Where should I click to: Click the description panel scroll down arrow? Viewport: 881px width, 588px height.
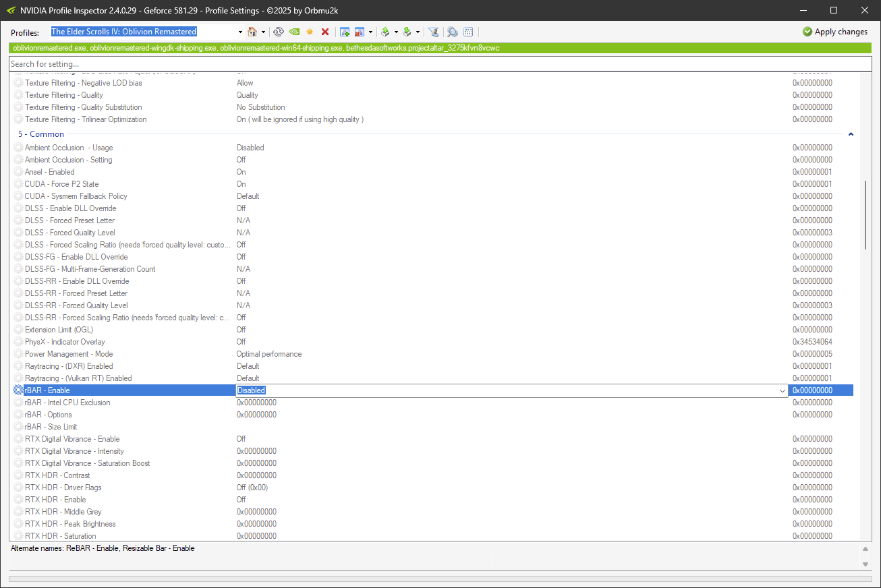(865, 564)
